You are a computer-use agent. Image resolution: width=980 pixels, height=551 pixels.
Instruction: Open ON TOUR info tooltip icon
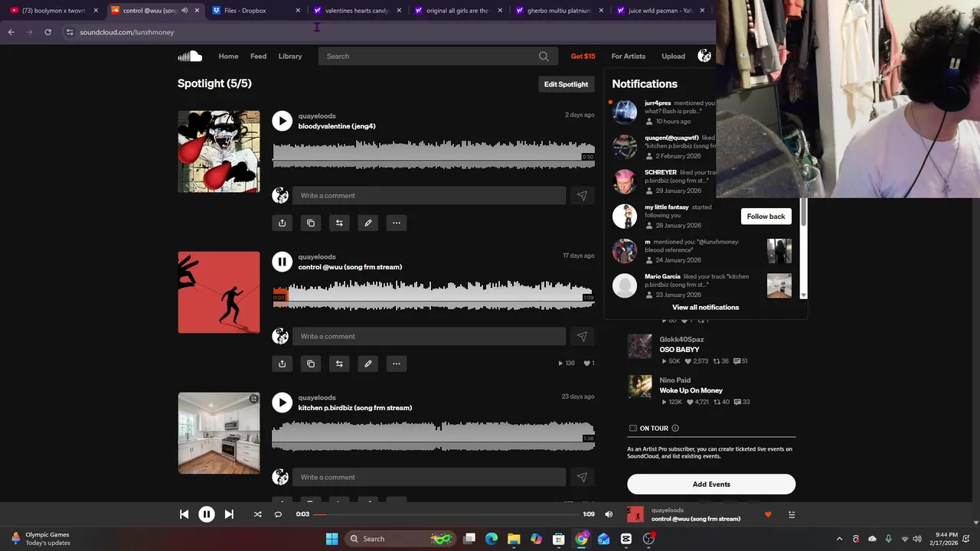675,429
